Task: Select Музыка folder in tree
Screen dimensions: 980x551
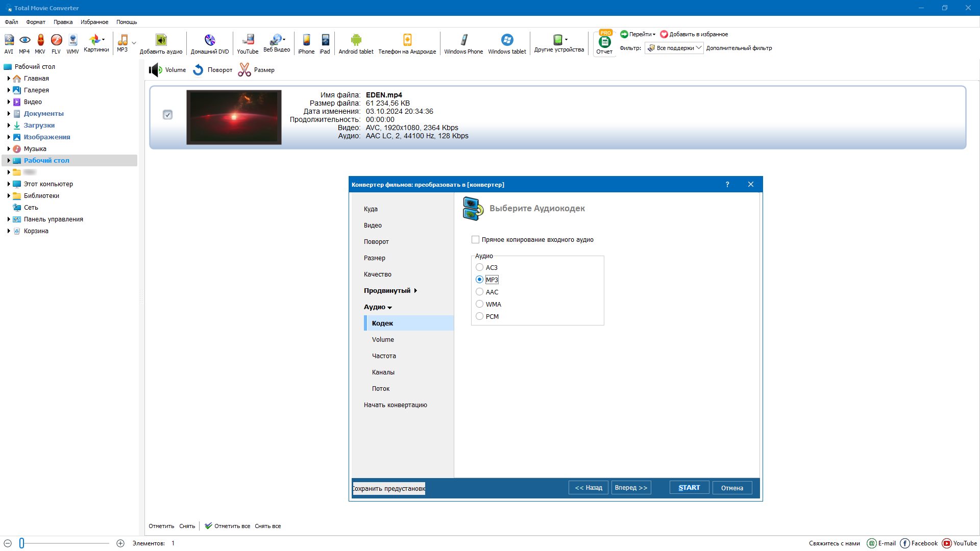Action: [x=35, y=149]
